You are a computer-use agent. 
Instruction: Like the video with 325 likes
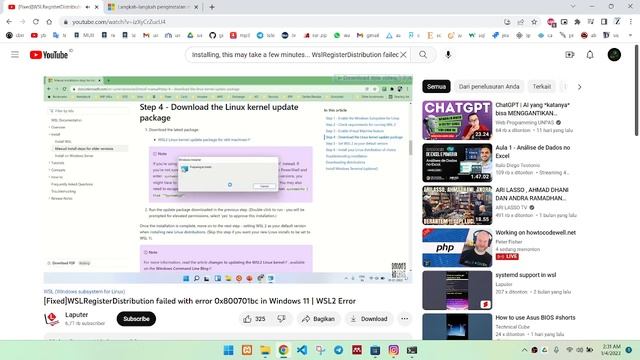[x=254, y=319]
